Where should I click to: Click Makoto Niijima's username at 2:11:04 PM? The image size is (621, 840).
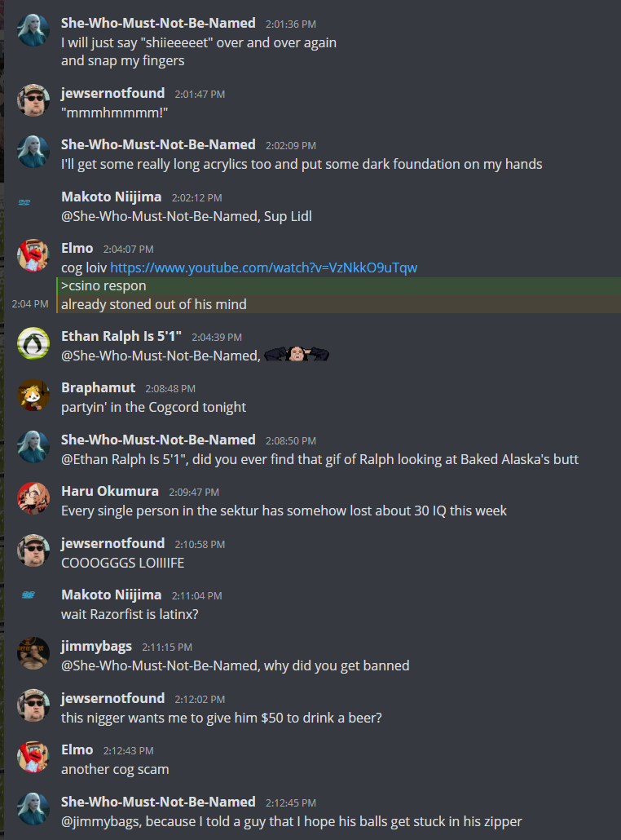coord(112,595)
